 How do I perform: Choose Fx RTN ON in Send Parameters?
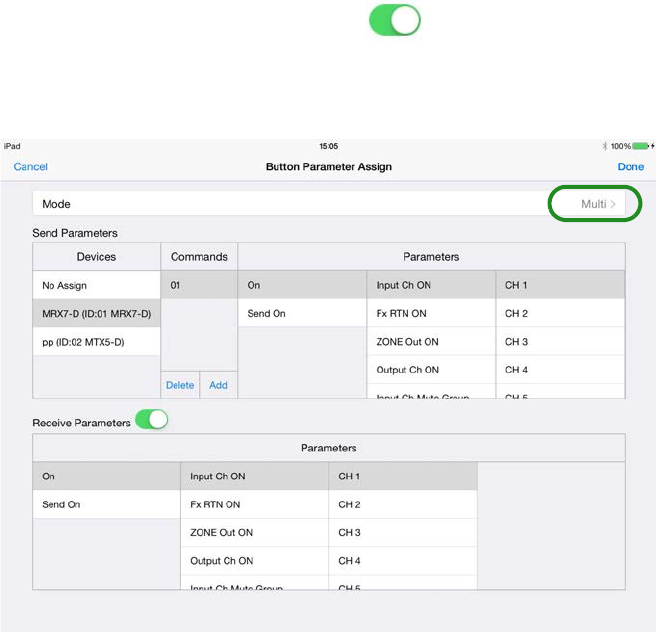(431, 313)
